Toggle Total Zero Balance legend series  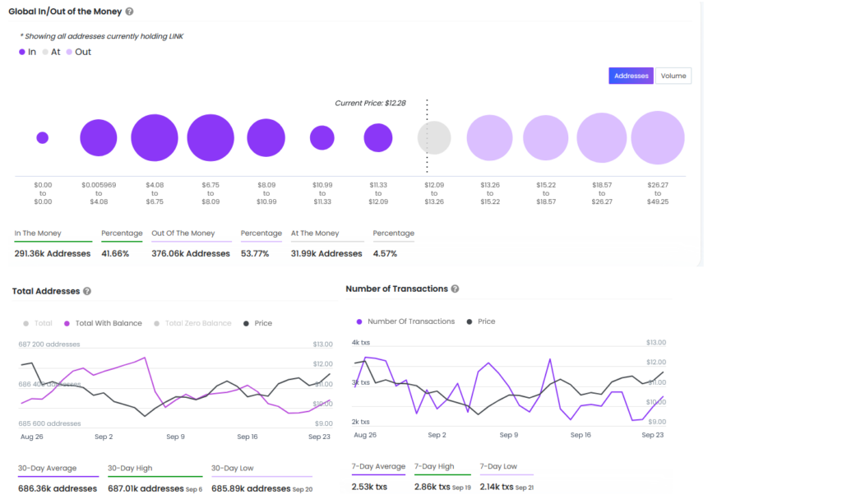tap(192, 323)
